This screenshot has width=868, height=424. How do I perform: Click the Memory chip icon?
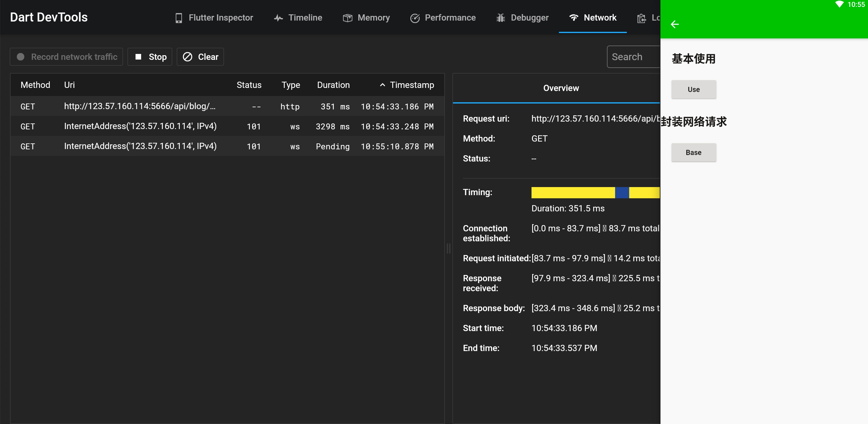[347, 18]
